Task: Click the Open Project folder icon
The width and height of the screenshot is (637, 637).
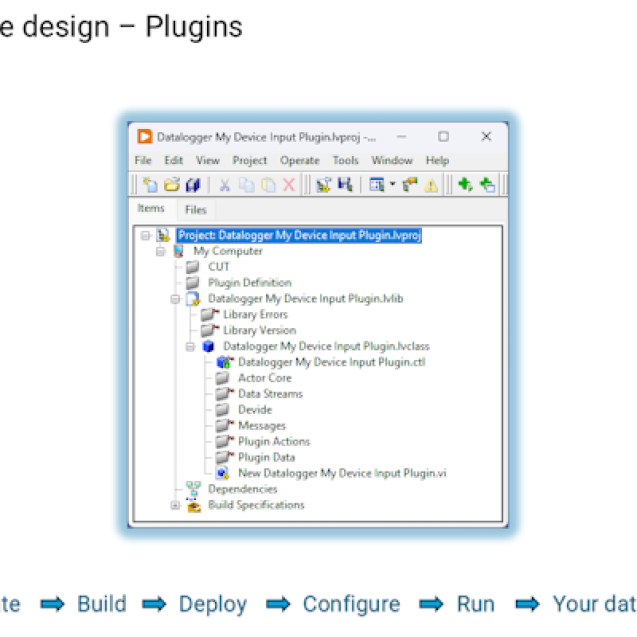Action: 171,185
